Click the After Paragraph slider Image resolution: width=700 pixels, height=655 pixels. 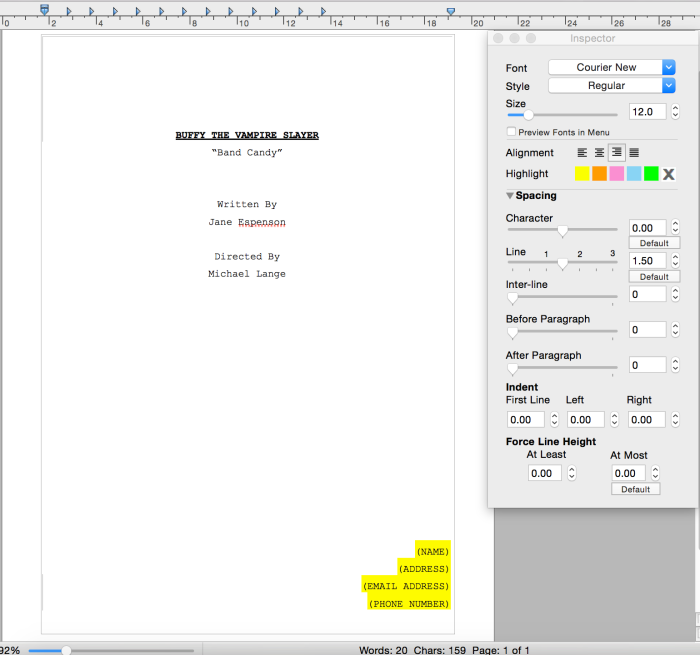[562, 368]
